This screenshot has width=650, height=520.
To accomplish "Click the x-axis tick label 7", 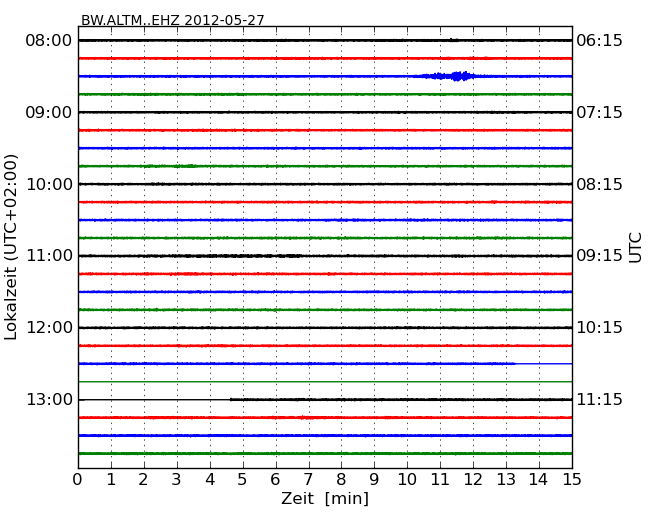I will (308, 479).
